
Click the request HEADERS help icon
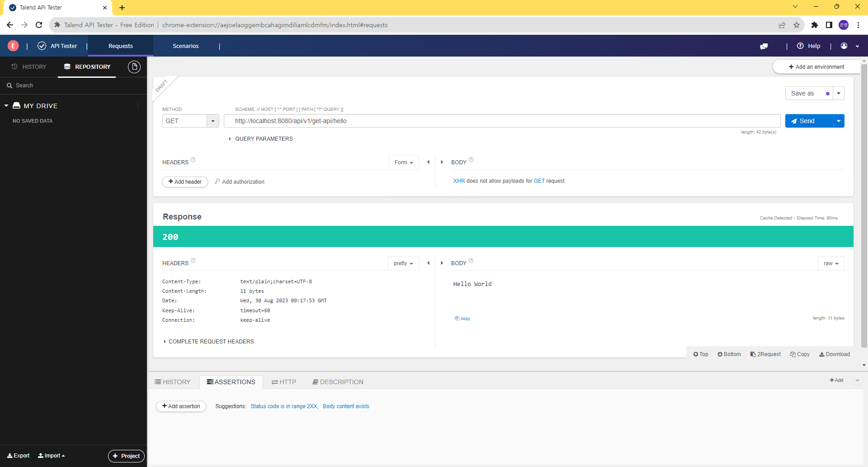193,160
